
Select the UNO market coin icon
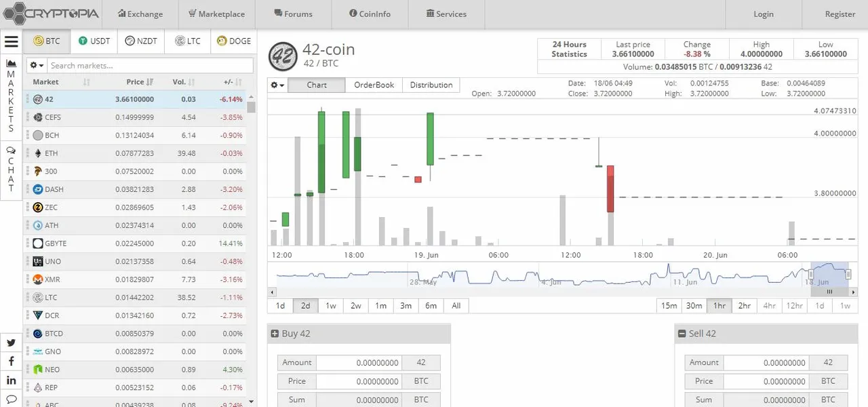38,261
